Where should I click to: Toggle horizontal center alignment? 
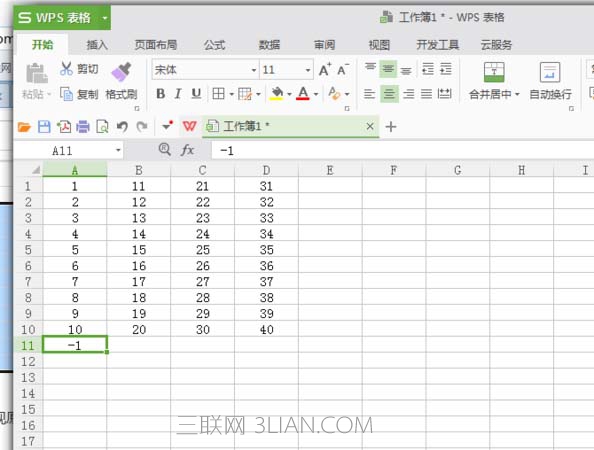[x=389, y=94]
